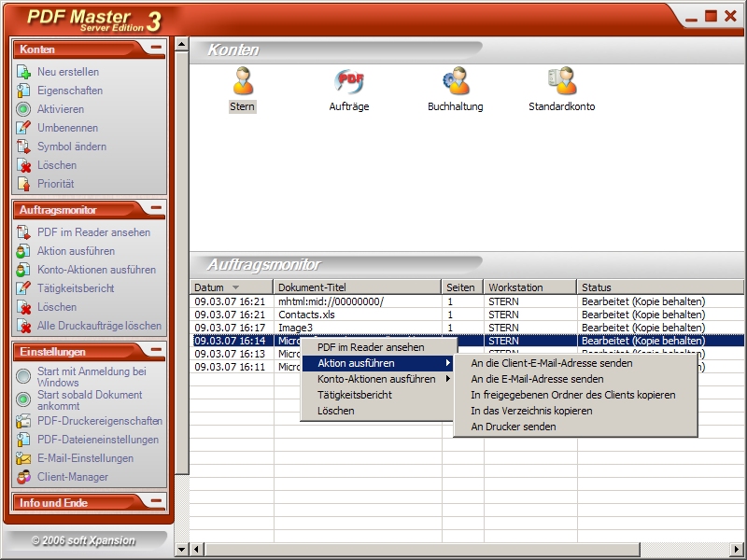
Task: Click the PDF-Druckereigenschaften icon
Action: coord(24,421)
